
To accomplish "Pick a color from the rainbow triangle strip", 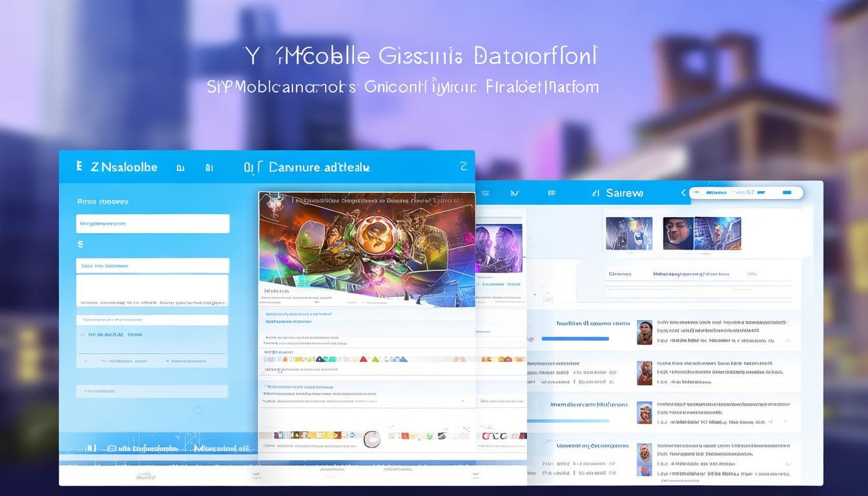I will point(336,359).
